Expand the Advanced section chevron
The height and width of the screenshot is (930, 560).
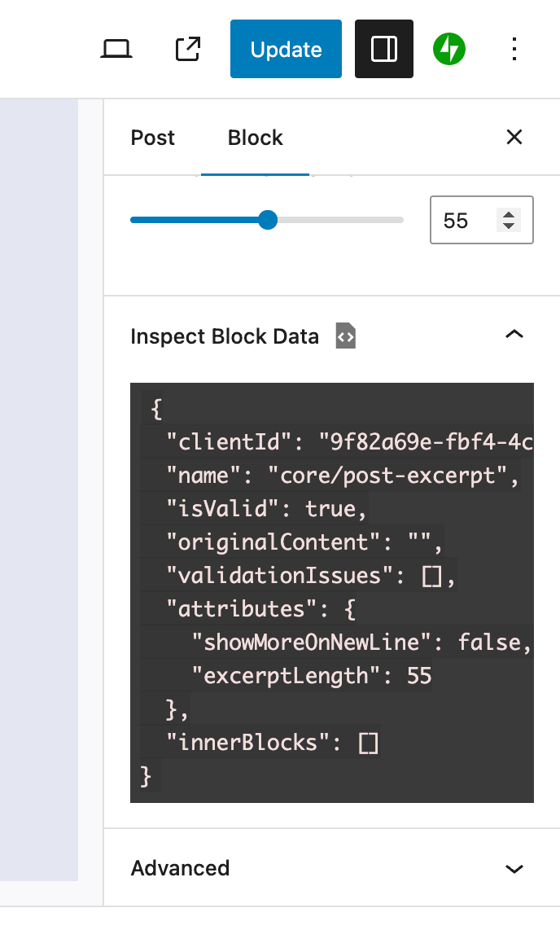click(514, 869)
